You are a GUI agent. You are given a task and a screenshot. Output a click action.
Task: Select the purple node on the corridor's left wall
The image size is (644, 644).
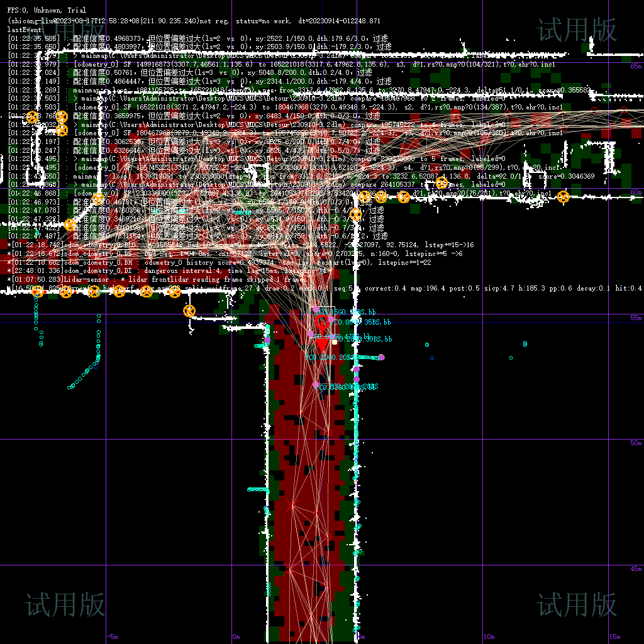(267, 340)
